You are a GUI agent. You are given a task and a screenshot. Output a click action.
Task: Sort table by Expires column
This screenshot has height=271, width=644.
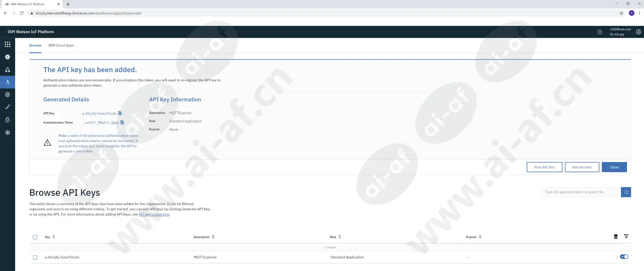(474, 237)
